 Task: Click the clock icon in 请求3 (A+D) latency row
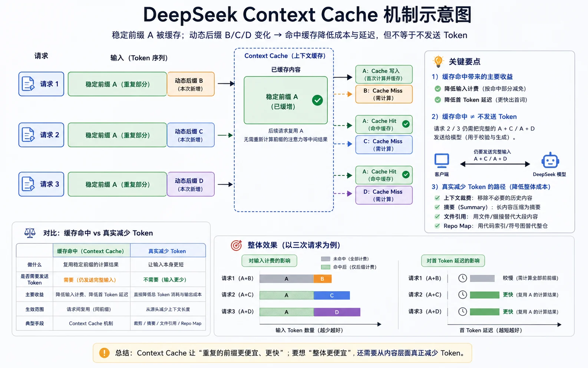pyautogui.click(x=462, y=312)
